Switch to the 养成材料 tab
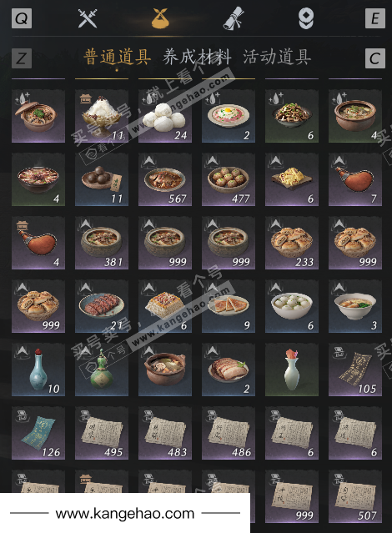Image resolution: width=392 pixels, height=533 pixels. (197, 57)
